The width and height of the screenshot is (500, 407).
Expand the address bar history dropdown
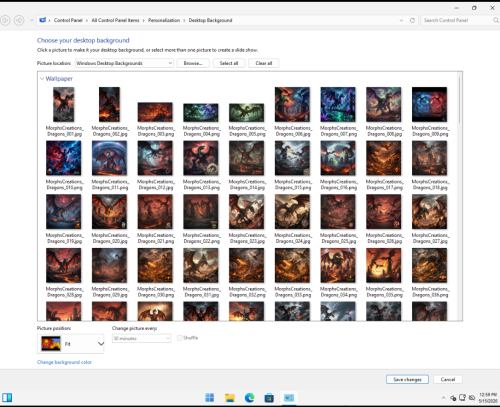pos(401,20)
